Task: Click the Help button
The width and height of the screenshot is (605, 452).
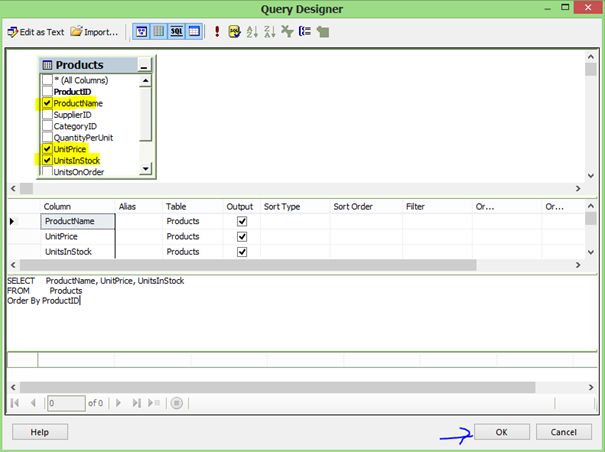Action: pos(40,432)
